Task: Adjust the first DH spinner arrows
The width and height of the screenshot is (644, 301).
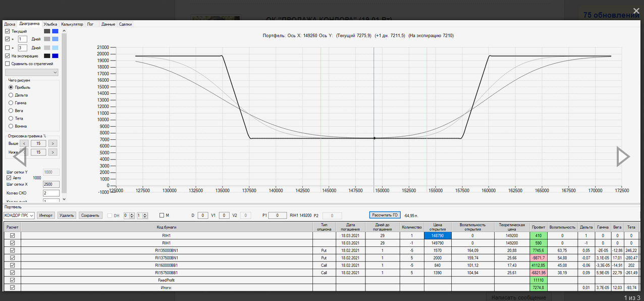Action: pyautogui.click(x=132, y=215)
